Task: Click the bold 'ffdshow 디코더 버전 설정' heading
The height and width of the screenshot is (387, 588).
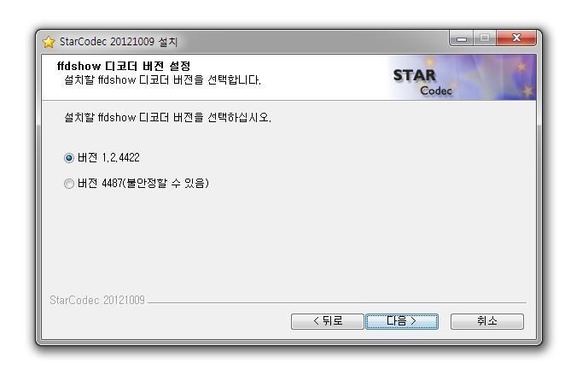Action: click(124, 66)
